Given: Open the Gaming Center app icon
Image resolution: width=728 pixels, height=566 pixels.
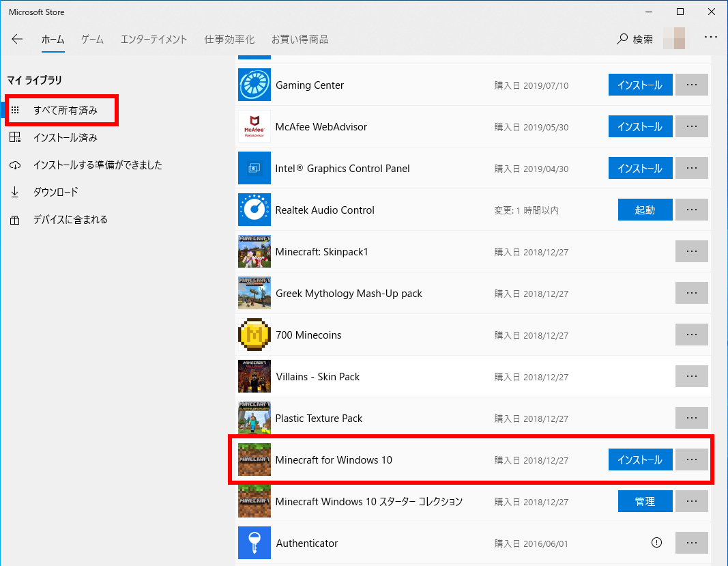Looking at the screenshot, I should click(254, 85).
